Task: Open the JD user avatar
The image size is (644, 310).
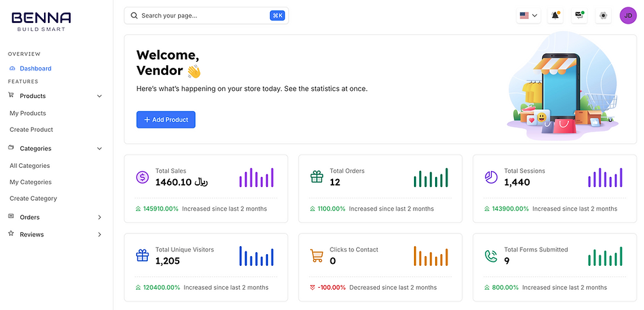Action: click(x=628, y=16)
